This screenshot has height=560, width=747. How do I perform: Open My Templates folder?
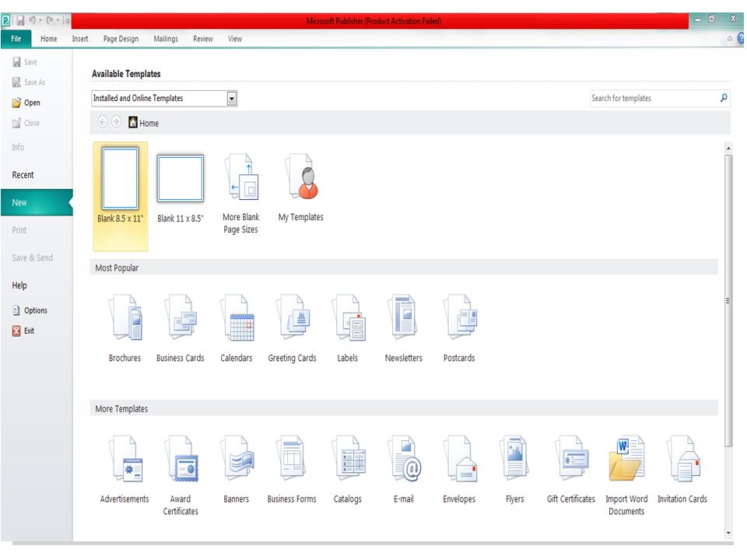click(301, 187)
